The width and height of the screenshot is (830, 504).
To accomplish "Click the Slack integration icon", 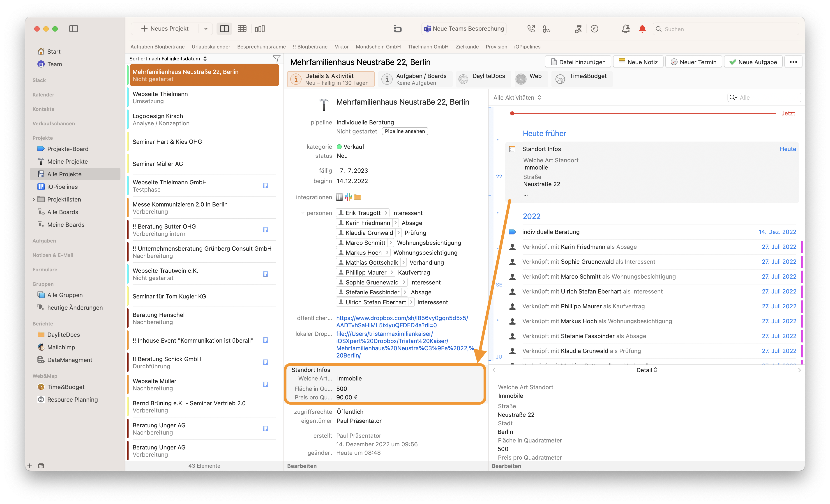I will pyautogui.click(x=348, y=197).
